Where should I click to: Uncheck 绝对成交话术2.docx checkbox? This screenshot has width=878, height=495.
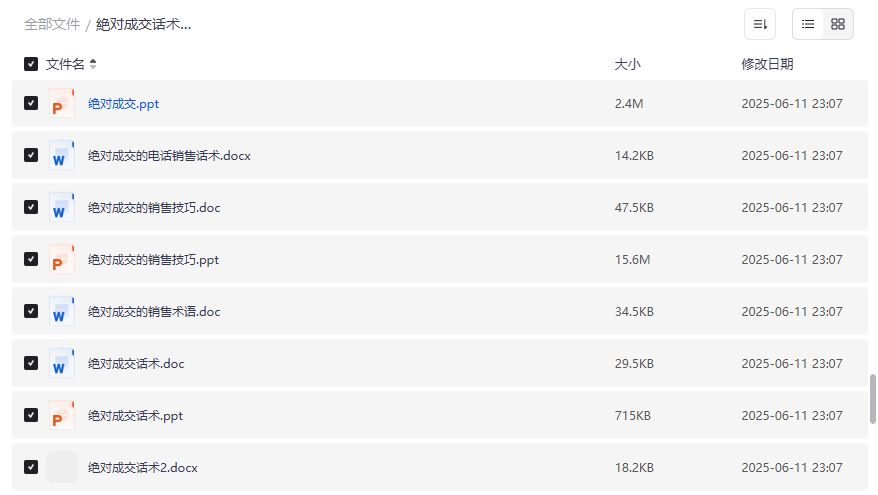click(31, 467)
